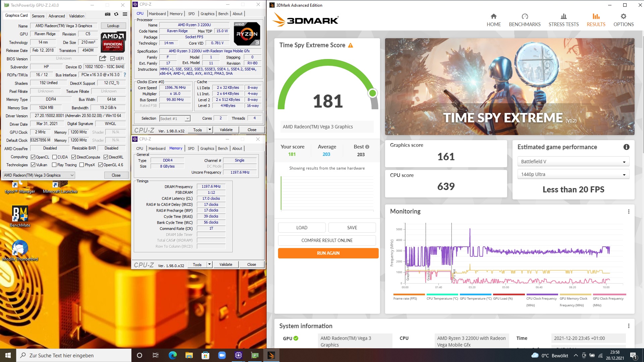Toggle the DirectCompute checkbox
Image resolution: width=644 pixels, height=362 pixels.
pyautogui.click(x=73, y=157)
